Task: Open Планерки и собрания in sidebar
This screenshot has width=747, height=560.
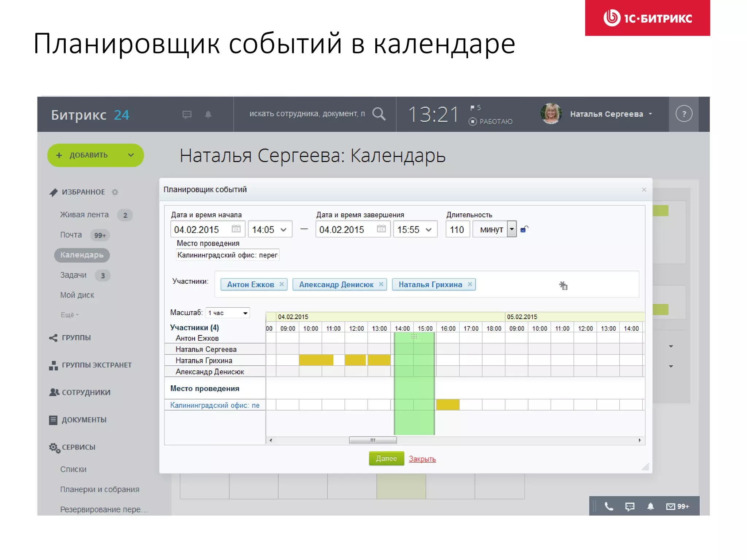Action: pyautogui.click(x=100, y=489)
